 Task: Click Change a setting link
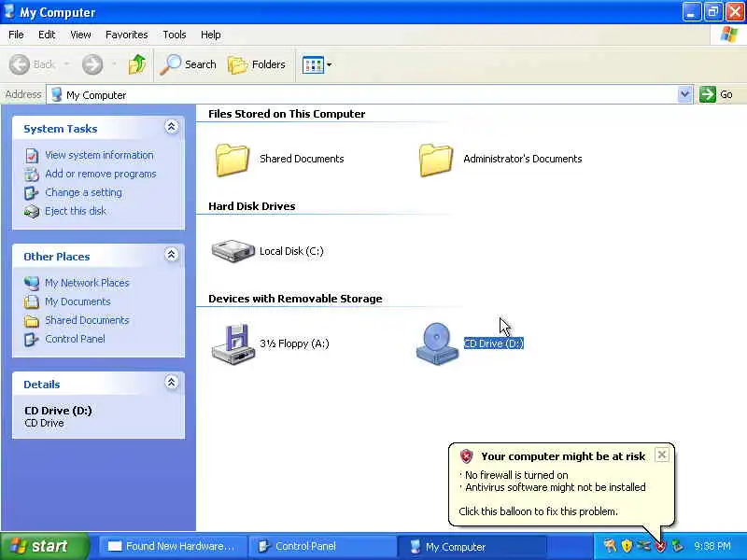83,192
